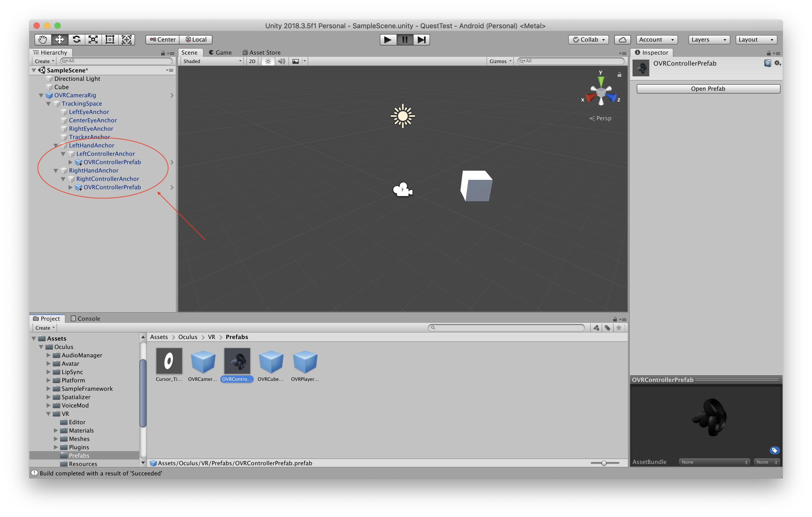Start Play mode

coord(388,40)
